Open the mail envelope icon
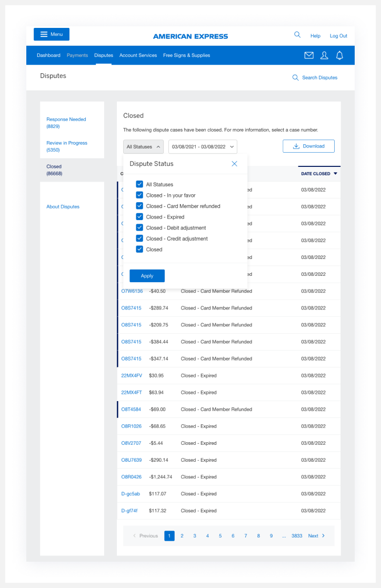381x588 pixels. pyautogui.click(x=309, y=55)
